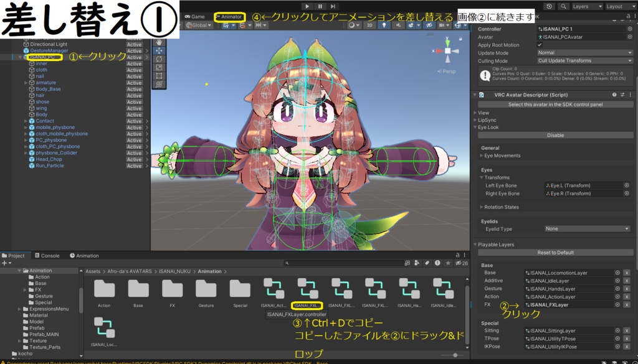Image resolution: width=638 pixels, height=364 pixels.
Task: Open the object picker for the Avatar field
Action: point(629,37)
